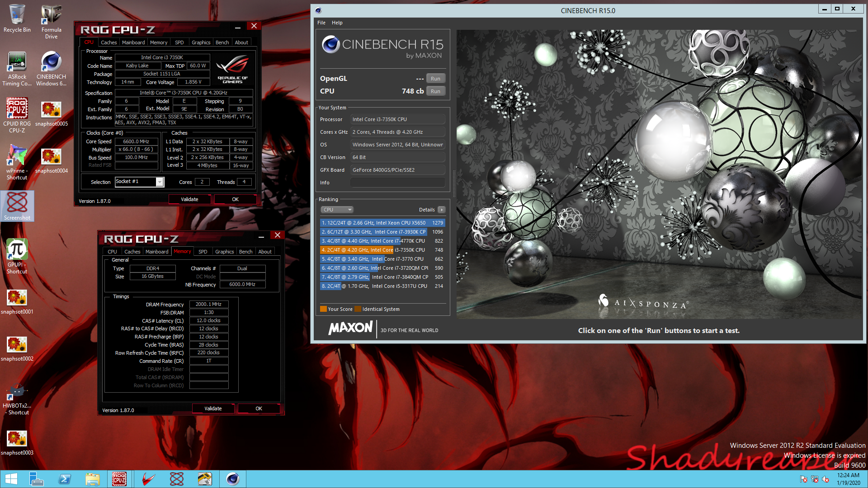The image size is (868, 488).
Task: Run the CPU benchmark test
Action: coord(435,91)
